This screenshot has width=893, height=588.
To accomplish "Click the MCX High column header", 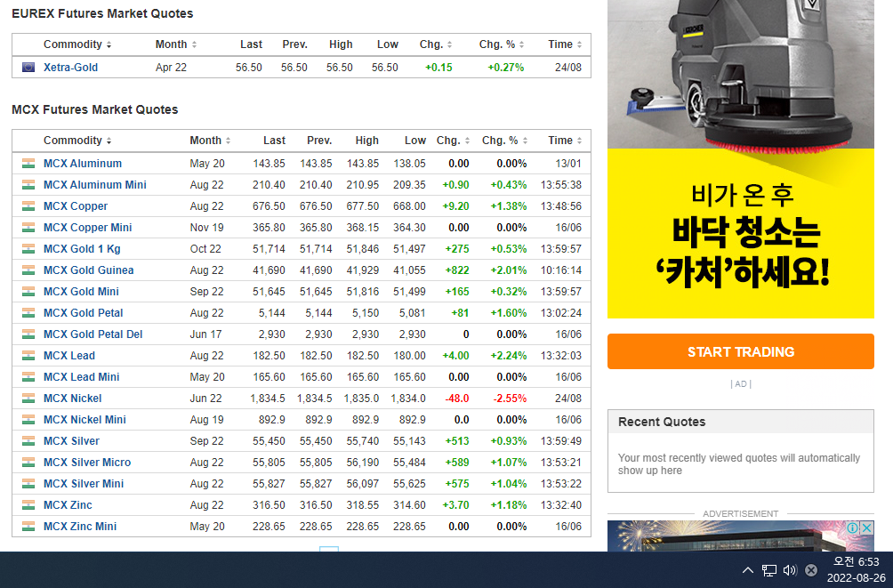I will [x=366, y=141].
